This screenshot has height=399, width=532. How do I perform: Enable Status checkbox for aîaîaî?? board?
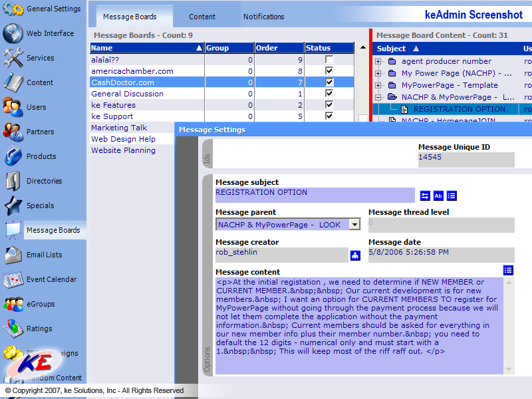click(x=329, y=59)
